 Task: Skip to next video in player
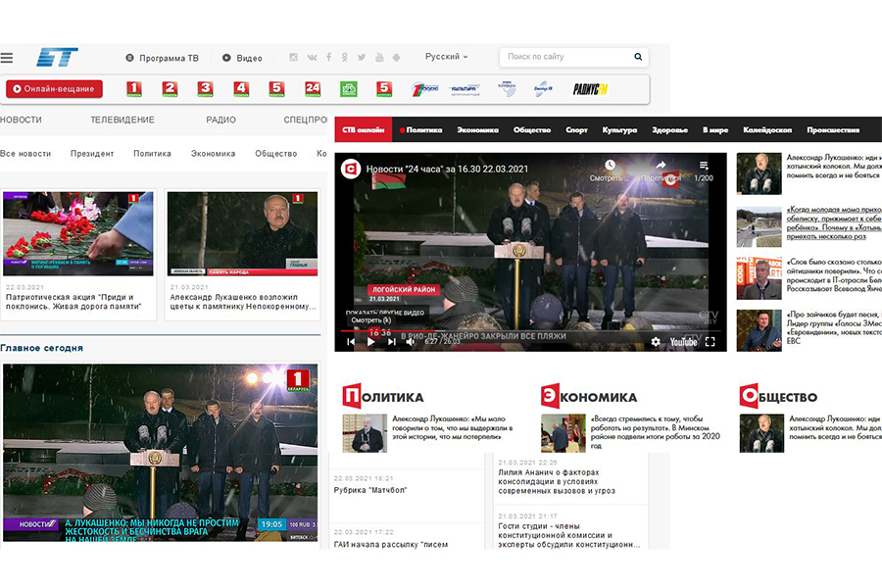[390, 342]
